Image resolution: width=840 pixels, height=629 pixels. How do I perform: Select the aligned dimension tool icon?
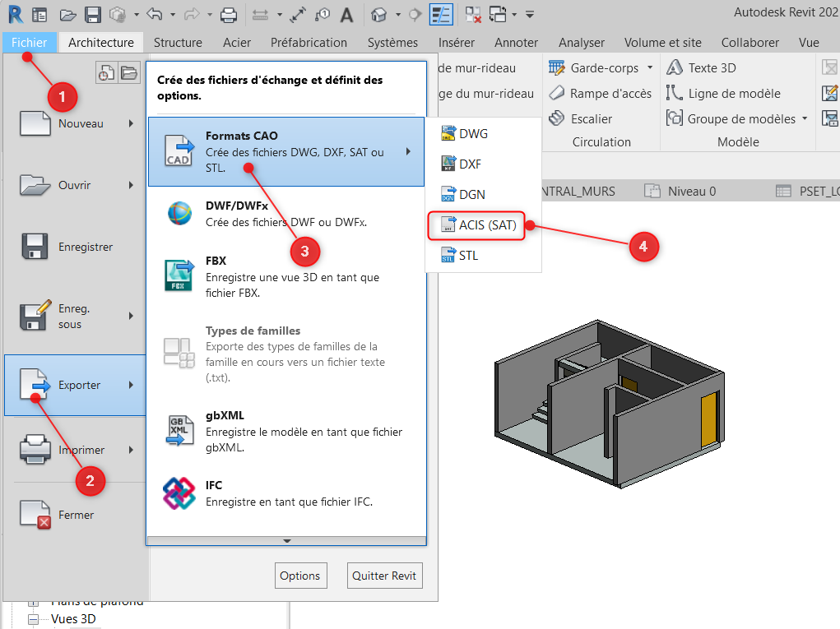[x=298, y=15]
